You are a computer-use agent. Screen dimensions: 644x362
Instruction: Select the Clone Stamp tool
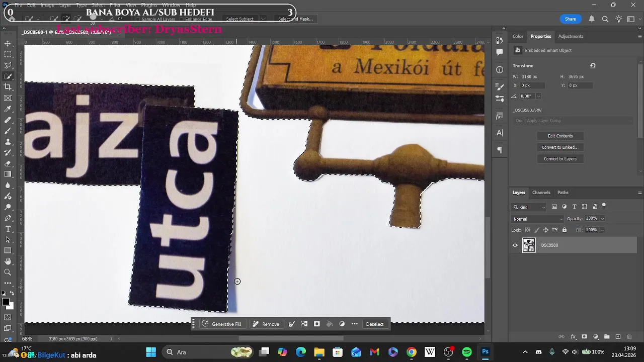[8, 142]
